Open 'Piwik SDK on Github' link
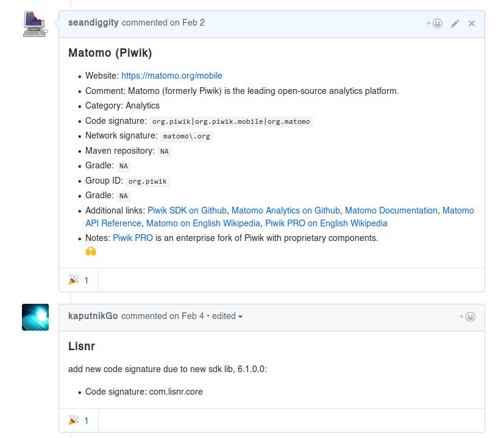This screenshot has height=438, width=504. 187,210
